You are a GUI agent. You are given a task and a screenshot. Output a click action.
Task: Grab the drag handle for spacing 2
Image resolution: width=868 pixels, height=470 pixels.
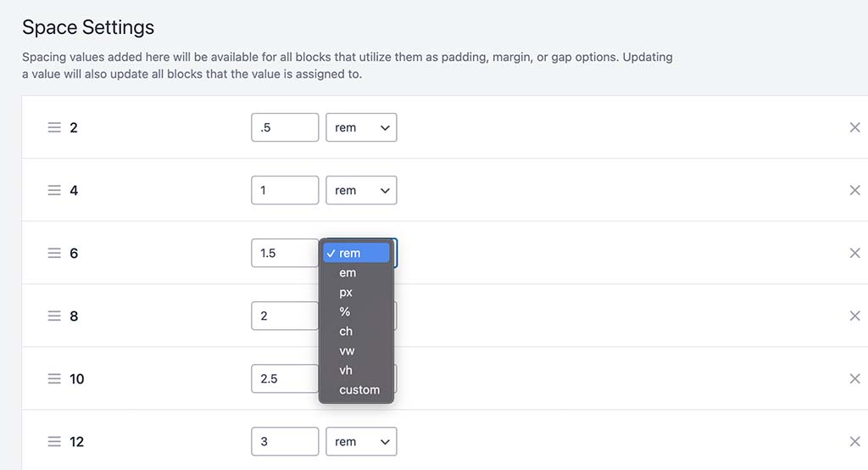54,127
